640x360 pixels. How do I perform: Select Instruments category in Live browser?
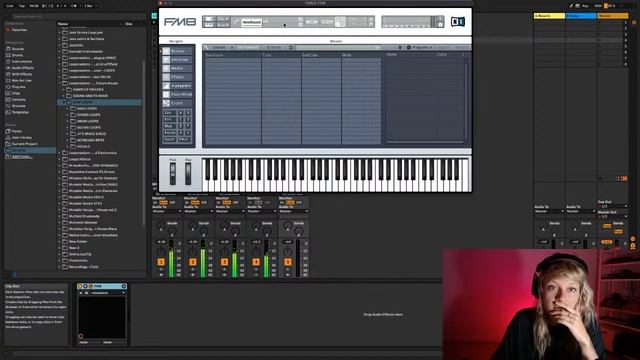pyautogui.click(x=19, y=62)
